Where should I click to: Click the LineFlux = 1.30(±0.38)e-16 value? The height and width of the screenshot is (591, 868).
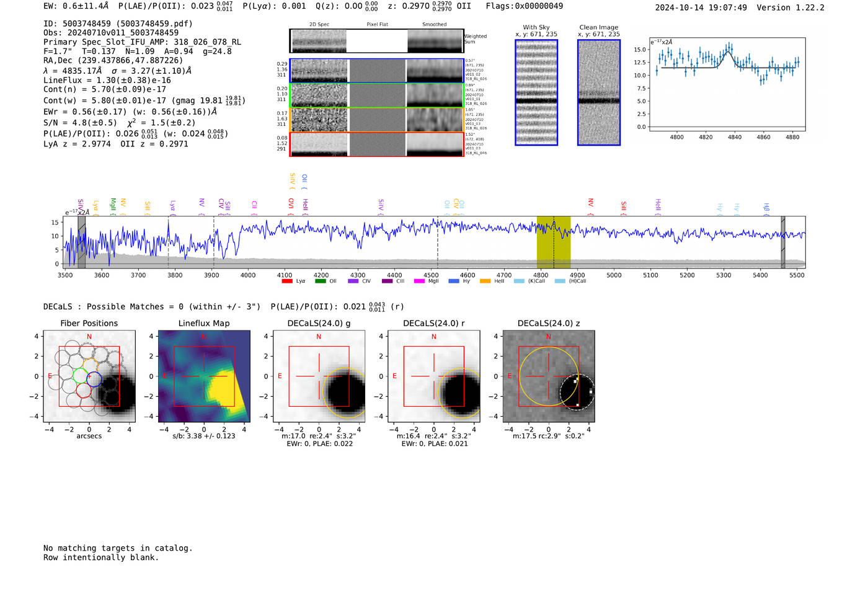pyautogui.click(x=107, y=81)
